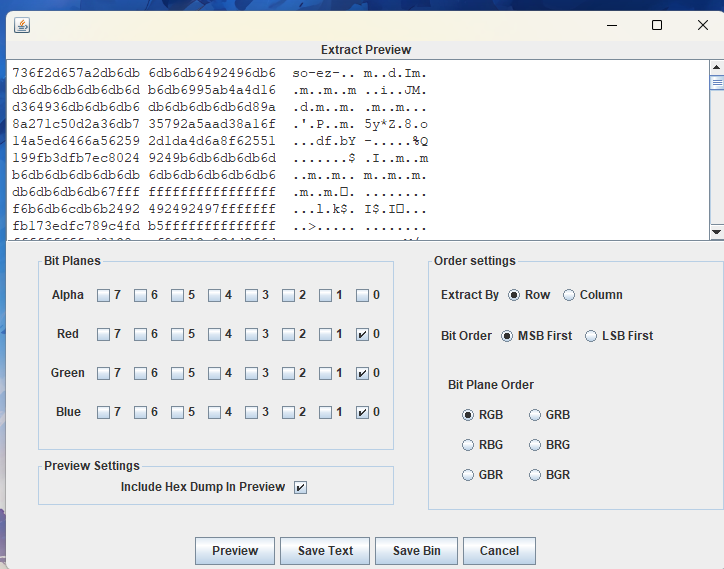Image resolution: width=724 pixels, height=569 pixels.
Task: Click the Java application icon in title bar
Action: [22, 25]
